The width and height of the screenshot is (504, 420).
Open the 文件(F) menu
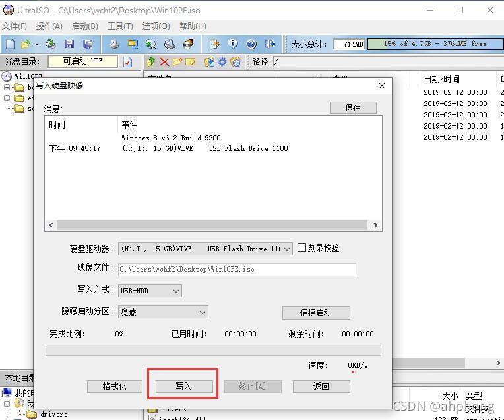coord(15,26)
